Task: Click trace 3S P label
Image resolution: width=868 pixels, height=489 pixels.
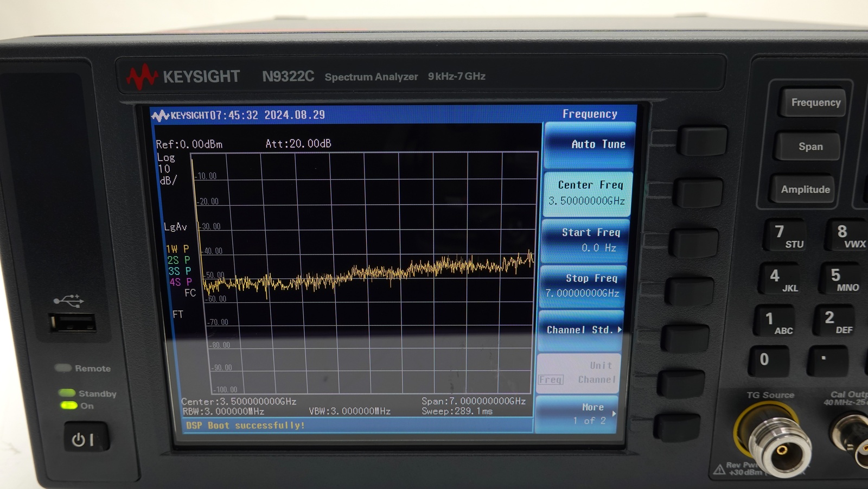Action: click(180, 271)
